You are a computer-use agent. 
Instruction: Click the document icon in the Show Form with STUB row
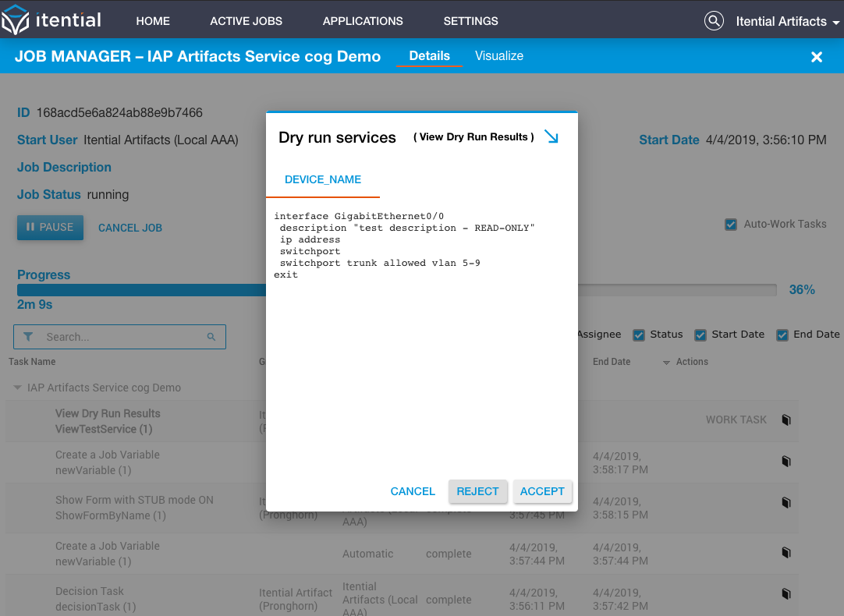click(x=785, y=502)
